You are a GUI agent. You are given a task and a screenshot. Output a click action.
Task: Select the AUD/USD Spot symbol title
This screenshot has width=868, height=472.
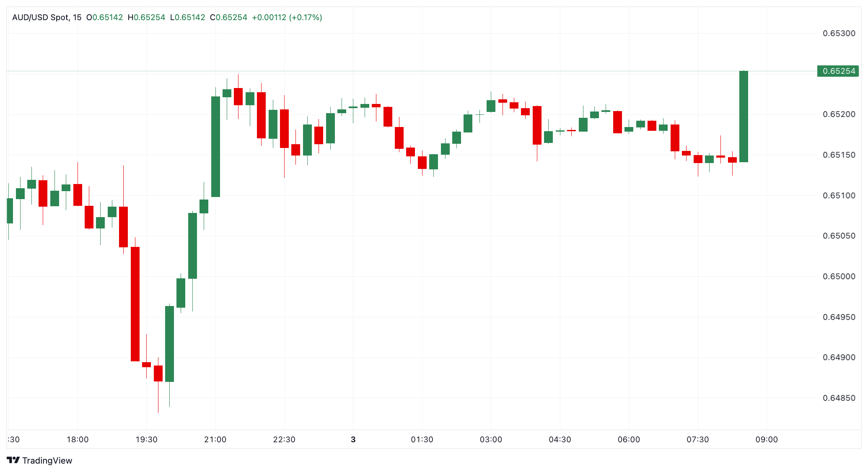40,17
